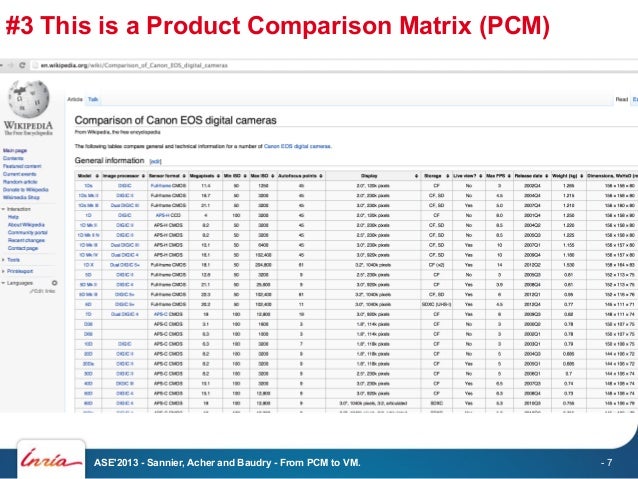The height and width of the screenshot is (479, 638).
Task: Click the Donate to Wikipedia link
Action: pos(26,190)
